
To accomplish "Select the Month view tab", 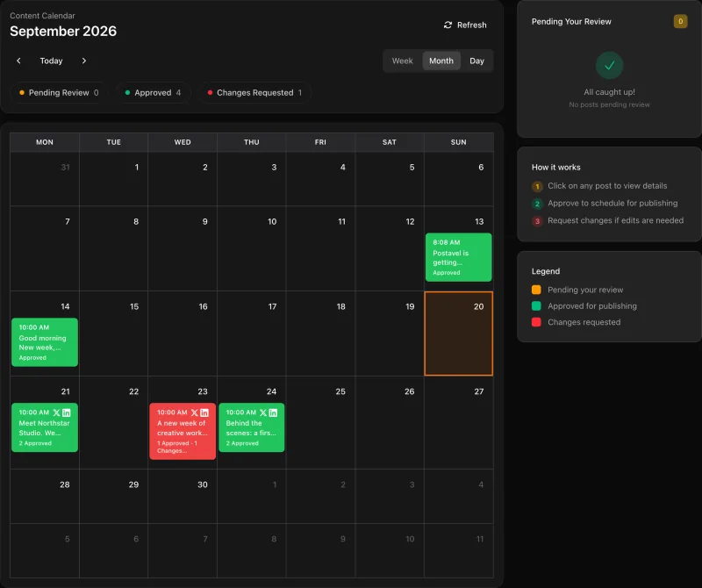I will point(441,61).
